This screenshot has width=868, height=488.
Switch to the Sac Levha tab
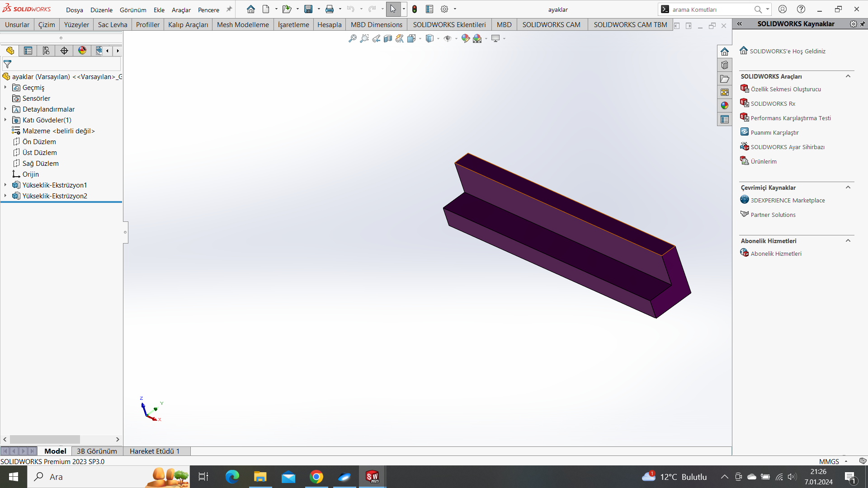click(113, 24)
